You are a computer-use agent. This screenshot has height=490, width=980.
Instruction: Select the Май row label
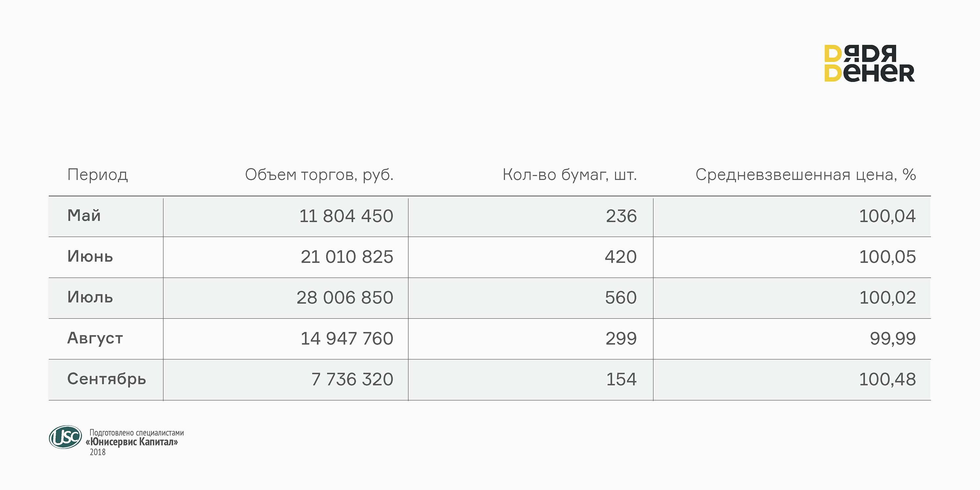coord(84,216)
